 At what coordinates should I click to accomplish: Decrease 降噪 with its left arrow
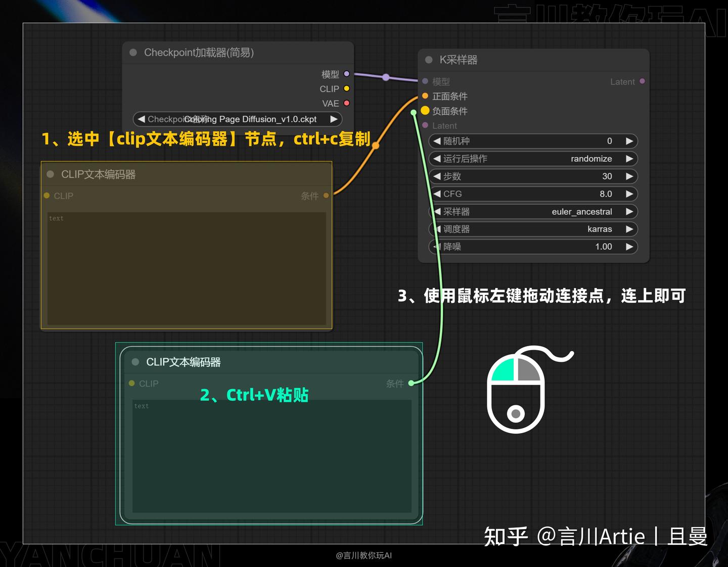click(x=437, y=247)
